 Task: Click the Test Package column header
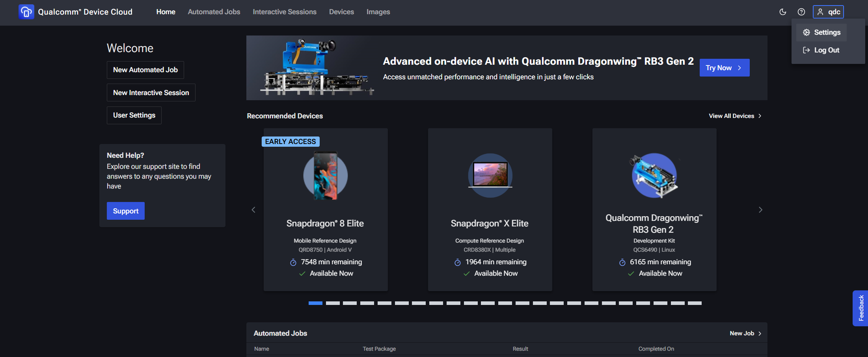[379, 349]
